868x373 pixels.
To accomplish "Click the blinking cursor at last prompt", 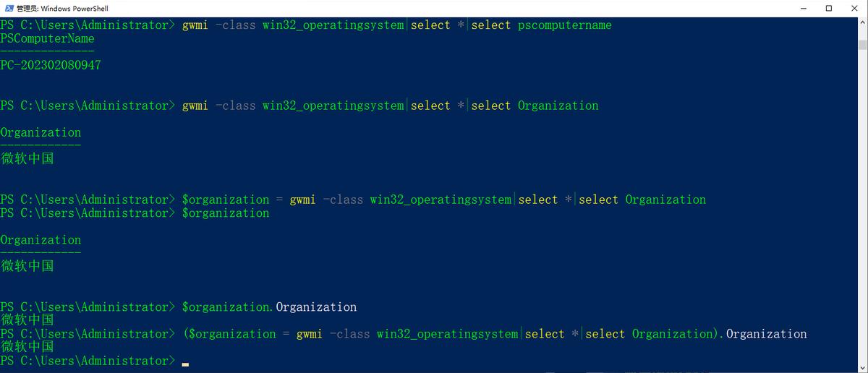I will point(185,364).
